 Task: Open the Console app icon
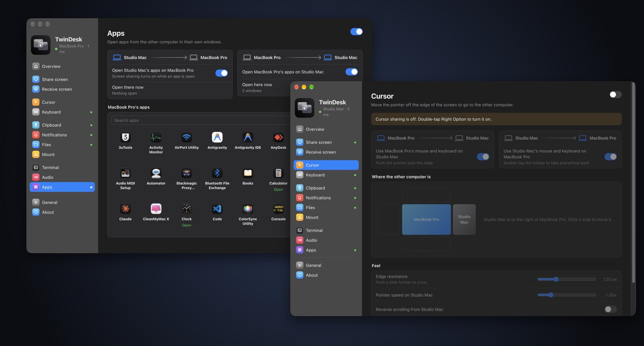pos(278,209)
